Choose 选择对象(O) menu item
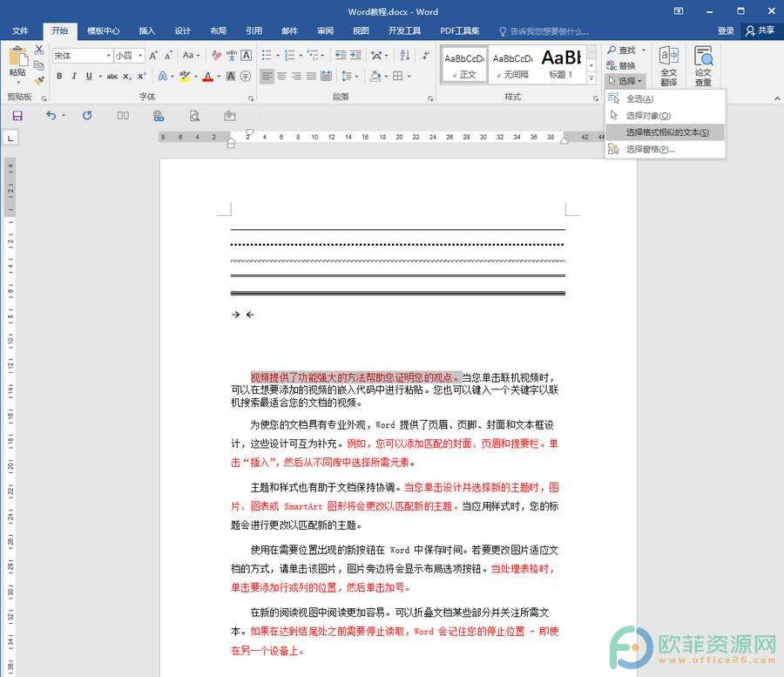 (665, 116)
